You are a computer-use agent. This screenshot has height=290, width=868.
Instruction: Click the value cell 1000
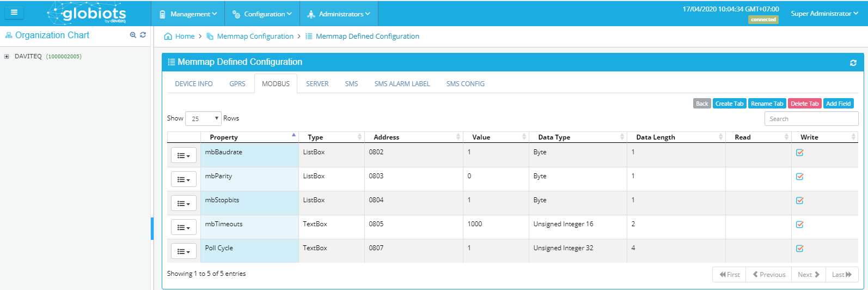pyautogui.click(x=496, y=227)
